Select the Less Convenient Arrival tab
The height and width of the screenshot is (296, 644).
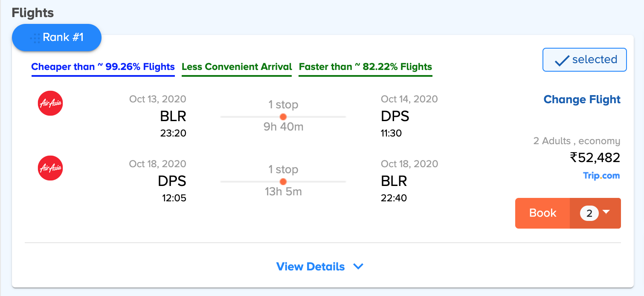pos(237,67)
